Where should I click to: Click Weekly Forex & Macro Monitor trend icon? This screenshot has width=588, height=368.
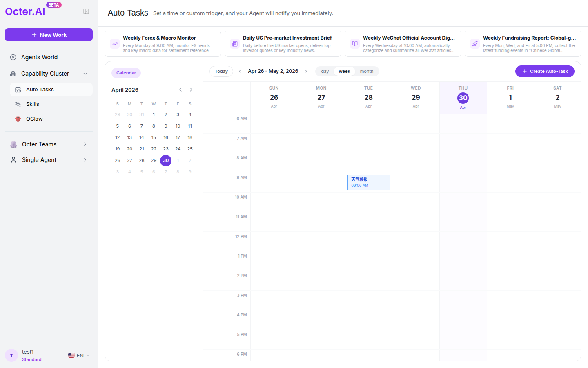(x=115, y=44)
